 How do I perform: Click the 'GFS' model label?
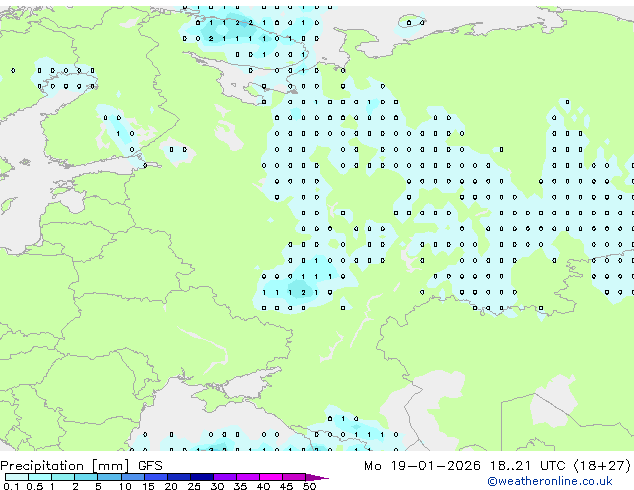[x=150, y=466]
